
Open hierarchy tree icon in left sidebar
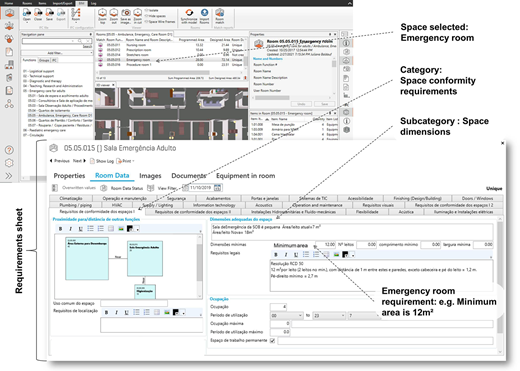pyautogui.click(x=9, y=104)
